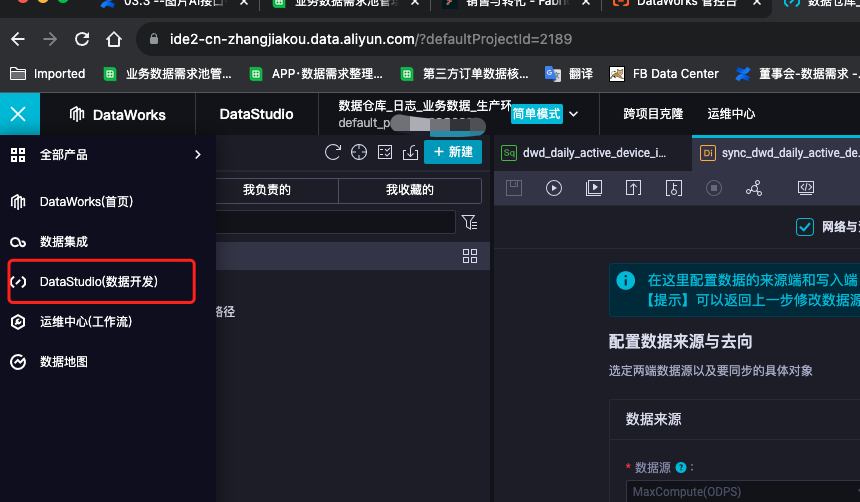Stop running with the stop icon
The height and width of the screenshot is (502, 860).
714,188
